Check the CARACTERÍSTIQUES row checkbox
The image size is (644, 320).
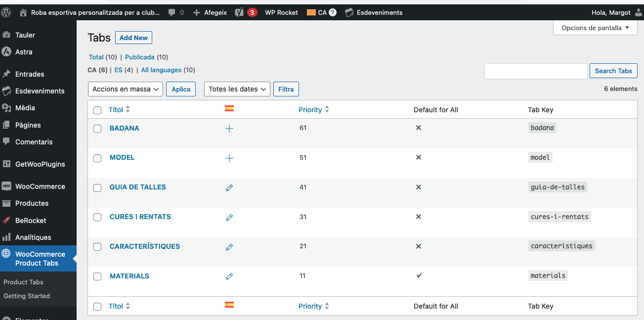(97, 247)
